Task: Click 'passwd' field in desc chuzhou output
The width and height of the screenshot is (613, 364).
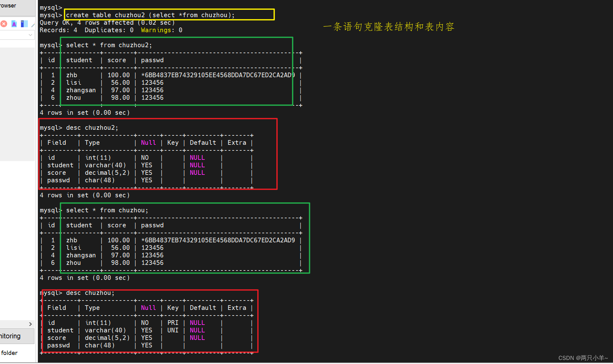Action: tap(59, 345)
